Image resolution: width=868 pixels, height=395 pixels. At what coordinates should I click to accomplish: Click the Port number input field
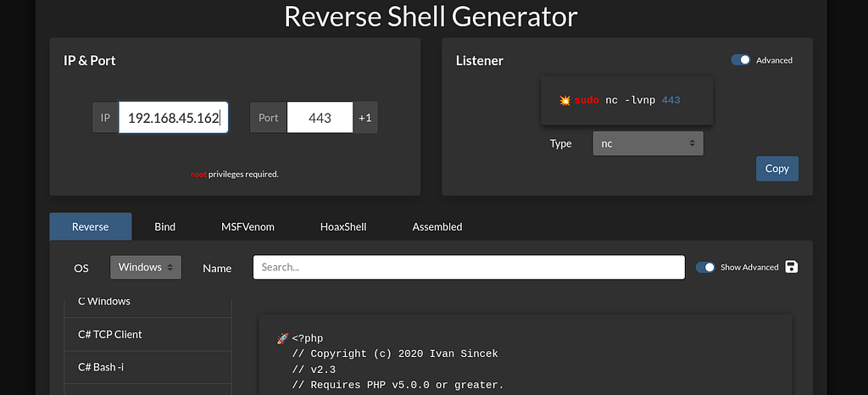320,117
